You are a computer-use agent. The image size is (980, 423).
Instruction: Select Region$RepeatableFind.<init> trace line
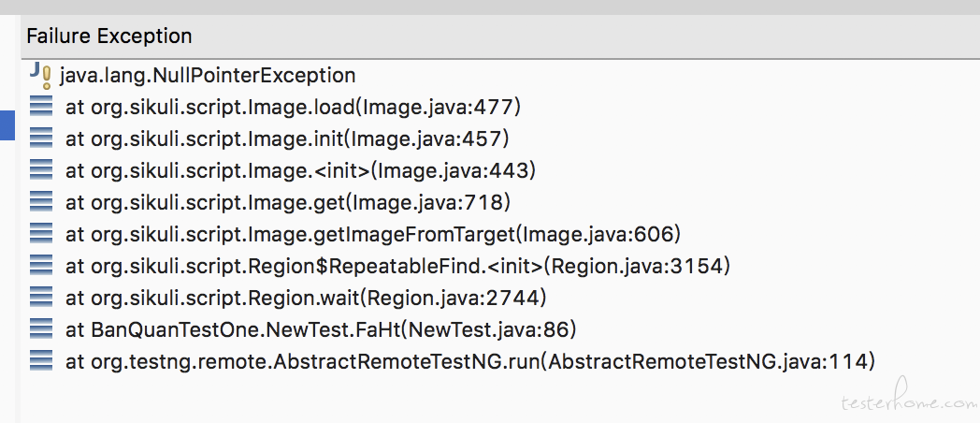pyautogui.click(x=397, y=266)
